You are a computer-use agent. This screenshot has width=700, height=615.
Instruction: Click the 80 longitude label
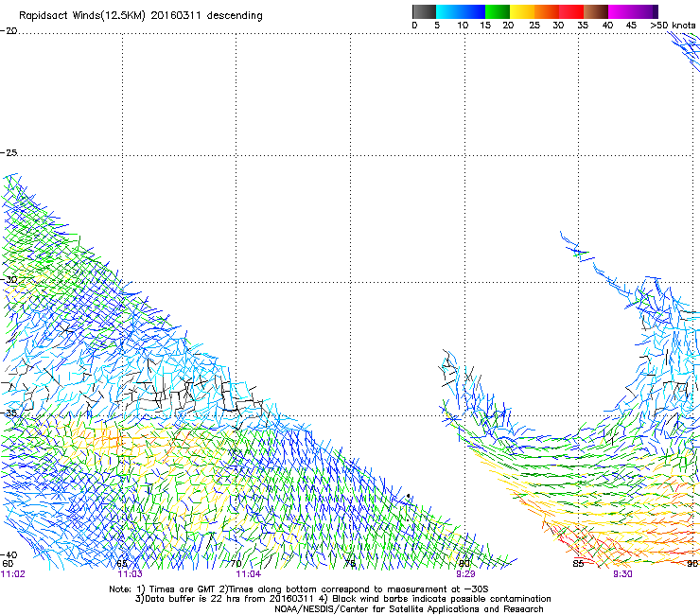click(x=464, y=564)
